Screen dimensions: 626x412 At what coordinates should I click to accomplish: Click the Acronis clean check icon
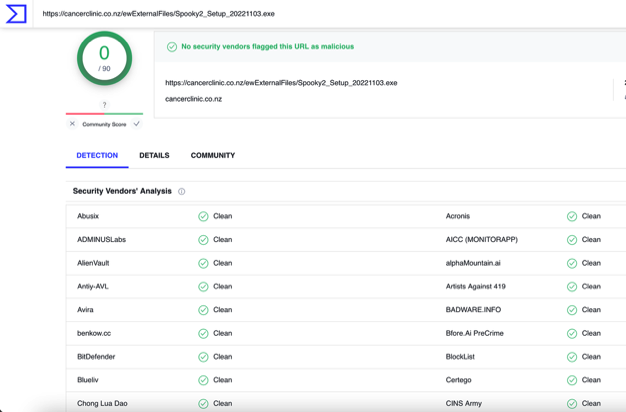572,216
